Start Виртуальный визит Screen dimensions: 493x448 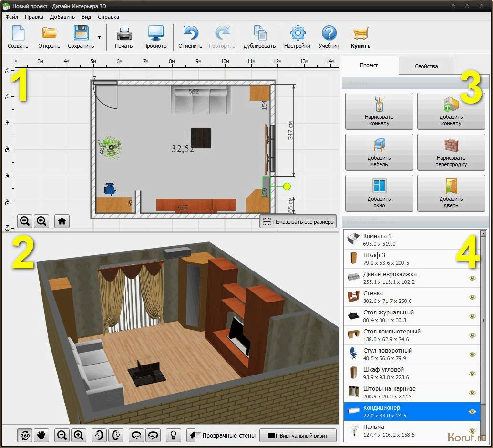[298, 436]
